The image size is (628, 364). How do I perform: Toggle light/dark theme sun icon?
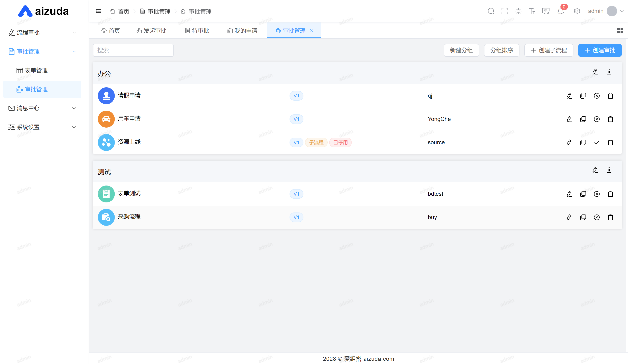coord(518,11)
